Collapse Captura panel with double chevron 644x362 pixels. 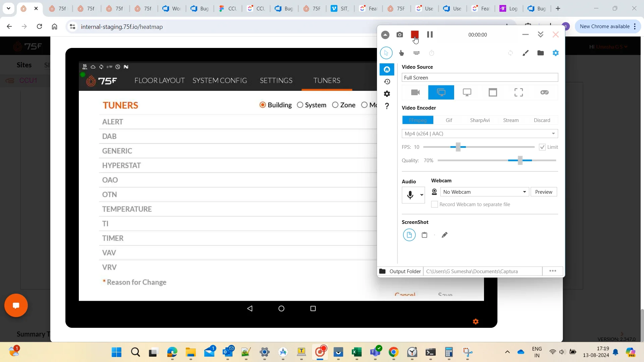[540, 35]
